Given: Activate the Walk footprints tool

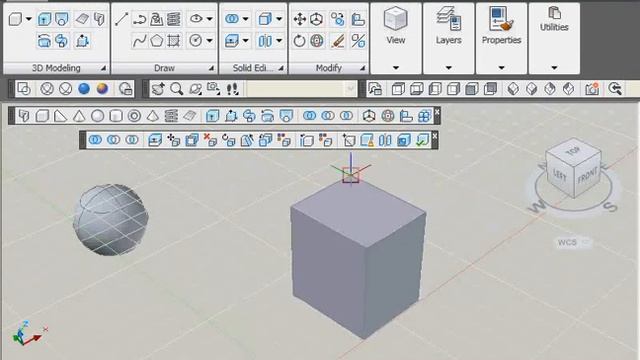Looking at the screenshot, I should [233, 89].
